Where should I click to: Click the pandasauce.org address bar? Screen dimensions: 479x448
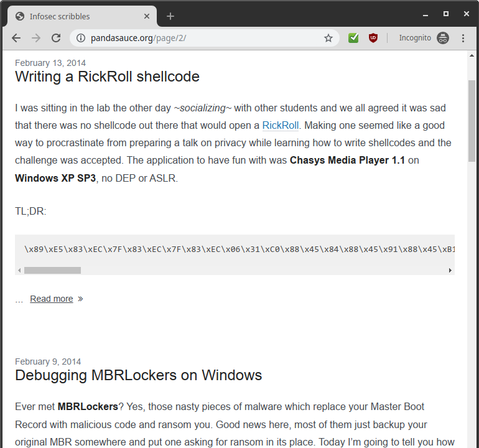pyautogui.click(x=199, y=38)
